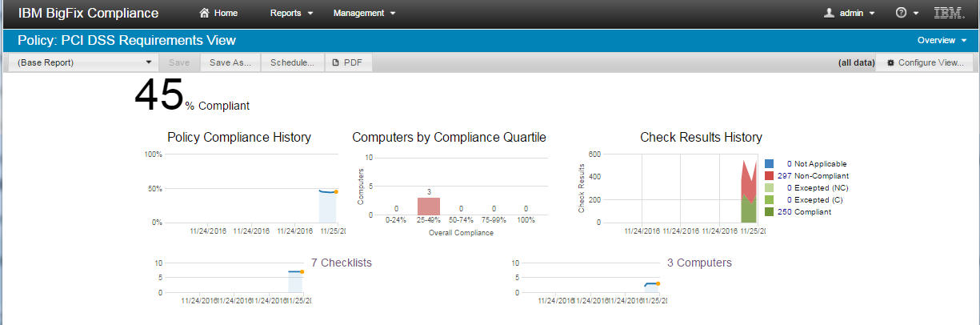980x325 pixels.
Task: Click the 45% Compliant figure
Action: point(192,96)
